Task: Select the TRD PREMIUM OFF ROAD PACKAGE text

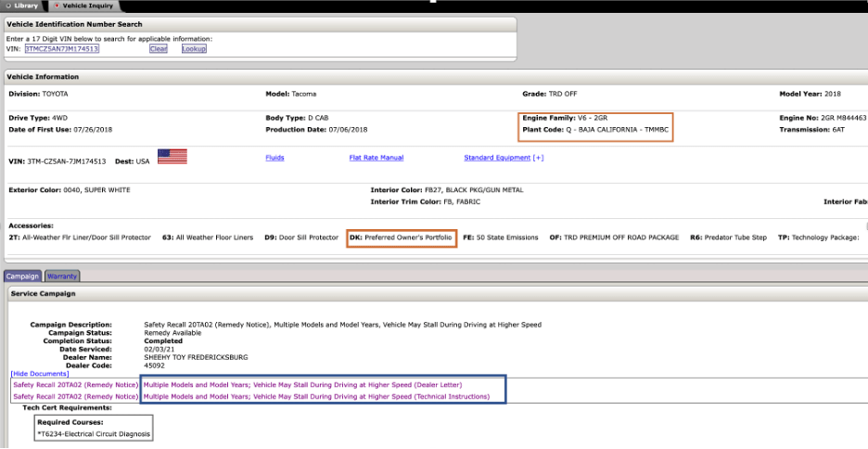Action: [x=614, y=237]
